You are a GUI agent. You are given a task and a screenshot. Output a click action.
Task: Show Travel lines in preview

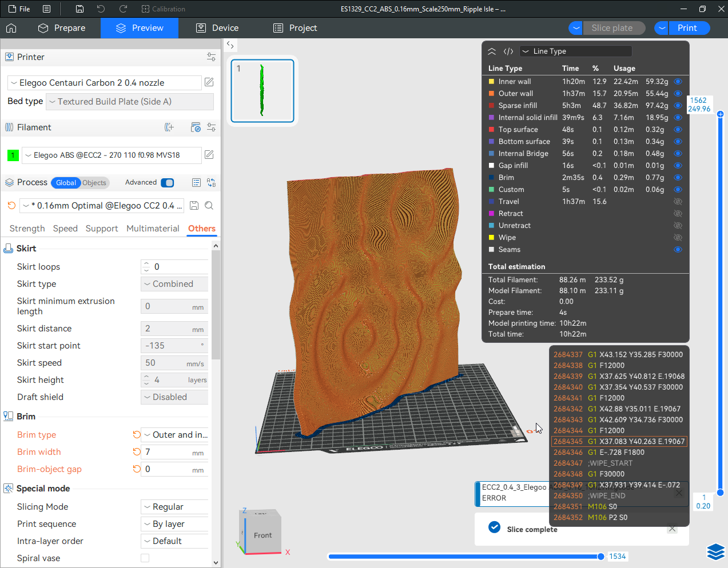point(678,202)
